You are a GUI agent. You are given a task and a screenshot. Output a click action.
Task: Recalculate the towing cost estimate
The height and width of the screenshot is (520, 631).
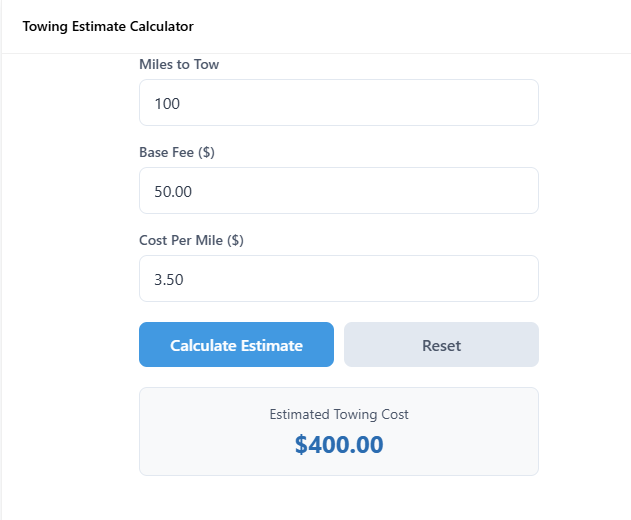pos(236,345)
